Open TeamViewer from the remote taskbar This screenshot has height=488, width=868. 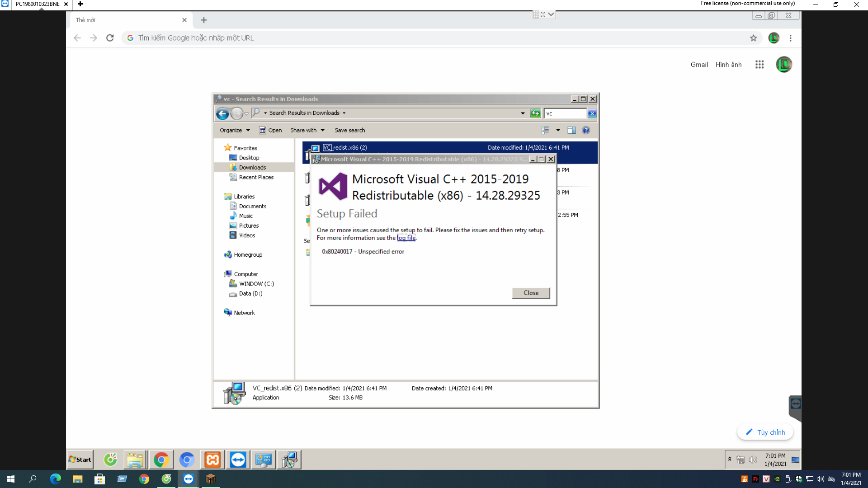[238, 460]
